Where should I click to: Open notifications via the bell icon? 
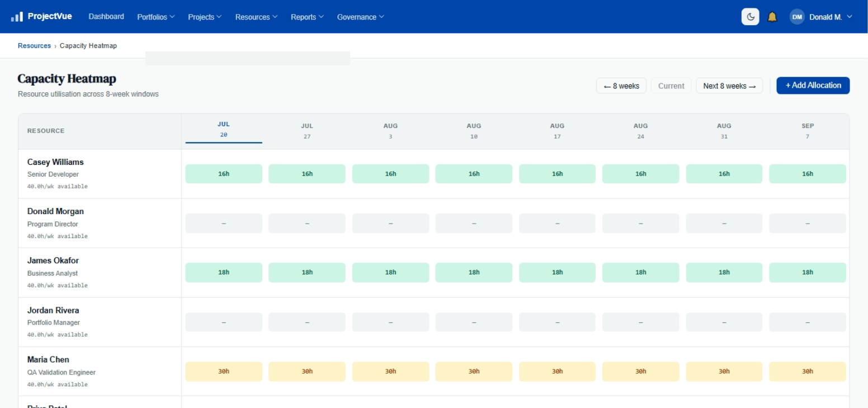pos(772,17)
